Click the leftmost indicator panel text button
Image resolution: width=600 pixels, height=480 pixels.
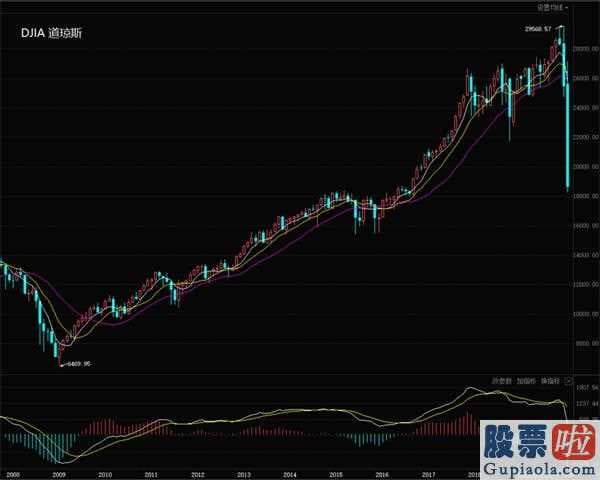[502, 381]
